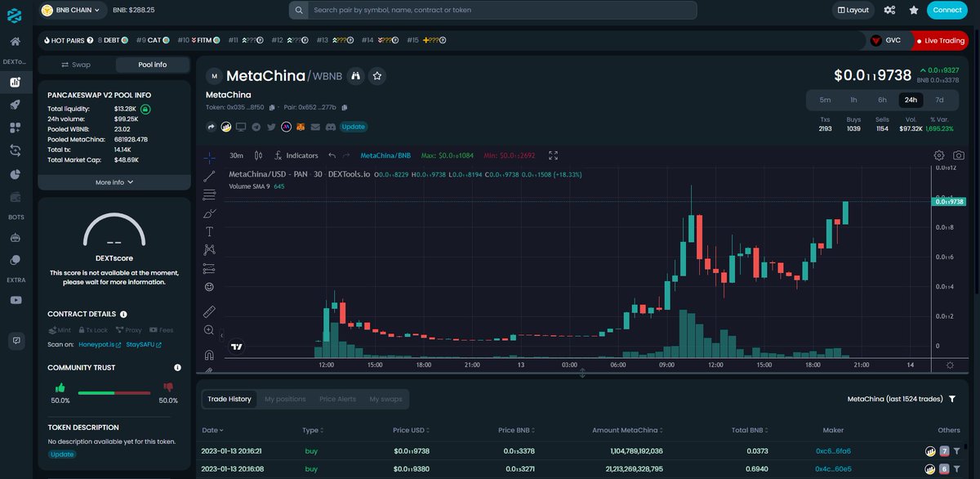
Task: Copy the pair address 0x652...277b
Action: tap(345, 107)
